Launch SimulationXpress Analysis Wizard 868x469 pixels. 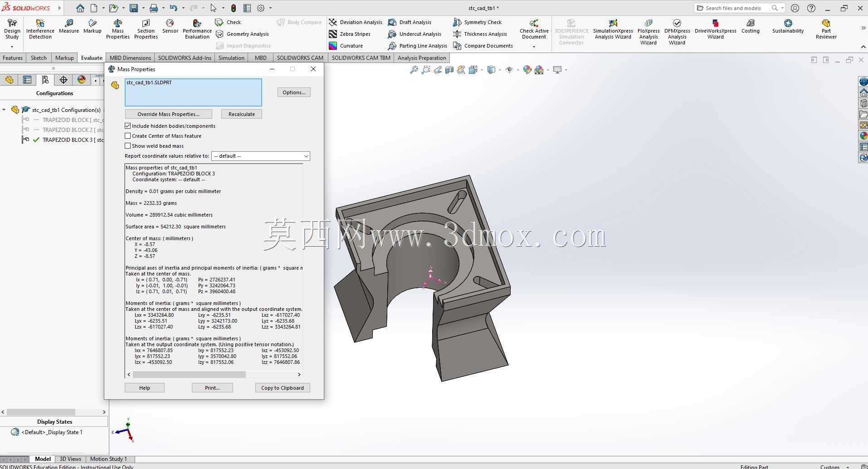click(x=613, y=29)
